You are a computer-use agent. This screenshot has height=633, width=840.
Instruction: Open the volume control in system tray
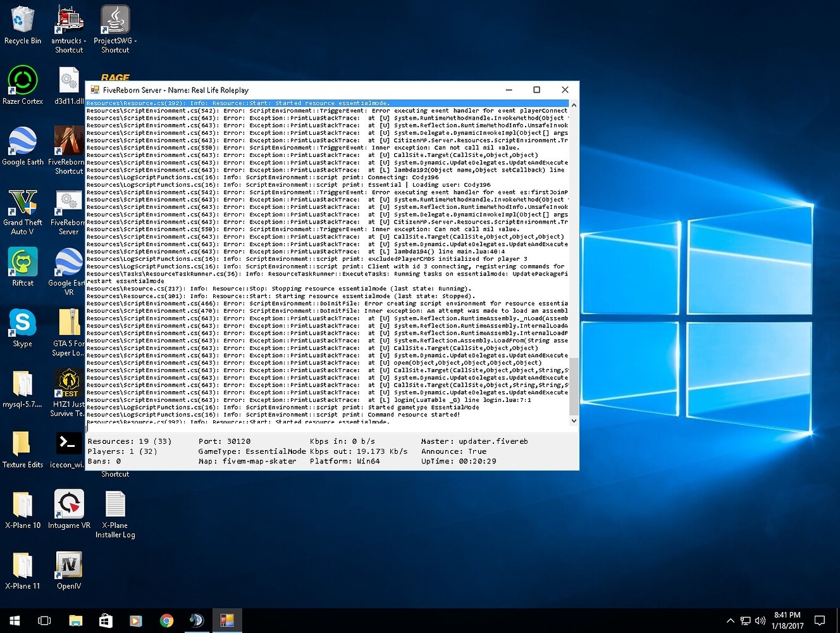(760, 620)
